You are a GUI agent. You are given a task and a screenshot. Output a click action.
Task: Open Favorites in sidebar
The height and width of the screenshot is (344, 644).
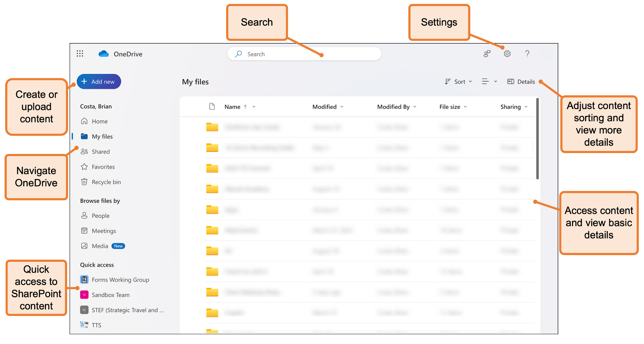98,167
